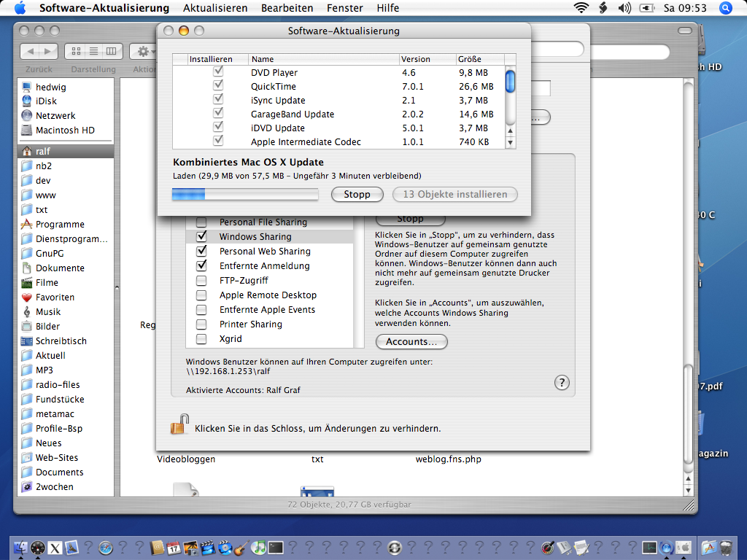
Task: Click the lock icon to prevent changes
Action: (x=179, y=424)
